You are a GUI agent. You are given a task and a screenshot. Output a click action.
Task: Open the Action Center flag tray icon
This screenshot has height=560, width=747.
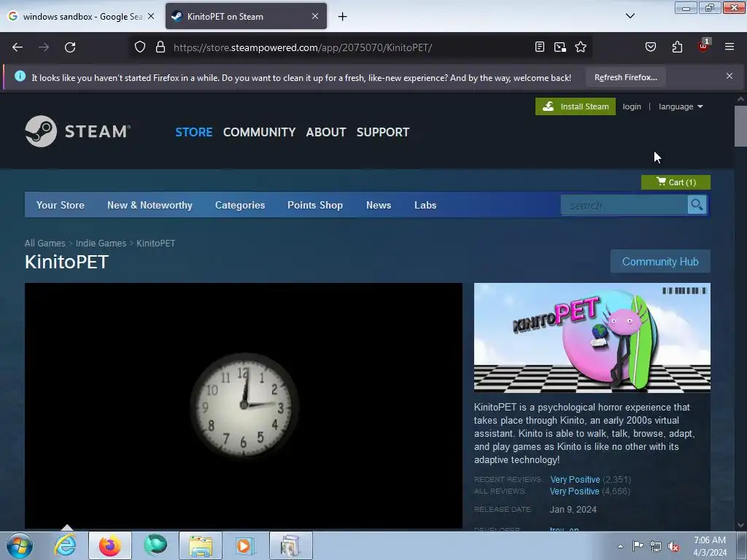638,546
